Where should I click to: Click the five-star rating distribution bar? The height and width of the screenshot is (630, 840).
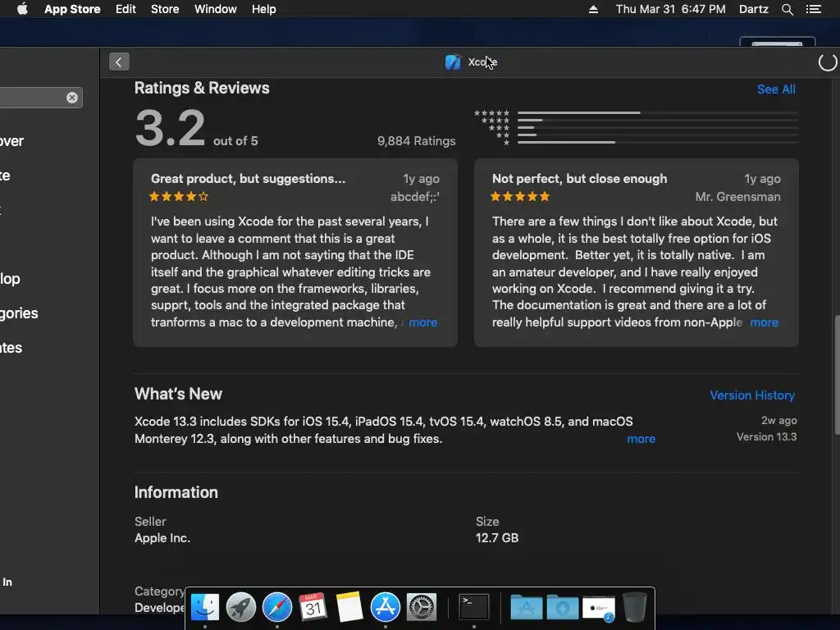click(658, 112)
